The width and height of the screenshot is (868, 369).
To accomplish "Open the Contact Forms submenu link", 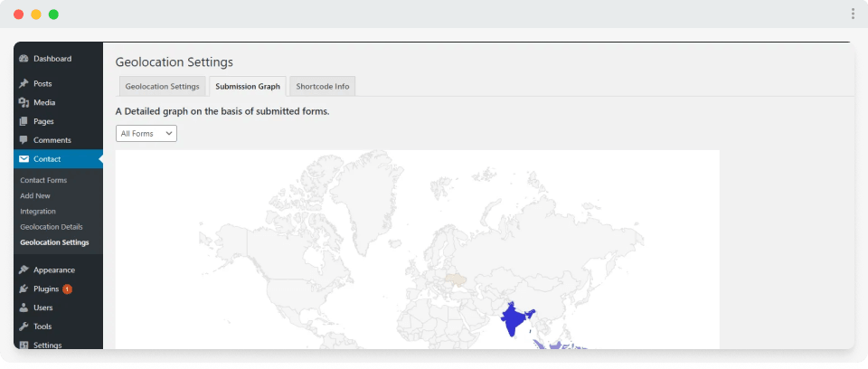I will pyautogui.click(x=43, y=180).
